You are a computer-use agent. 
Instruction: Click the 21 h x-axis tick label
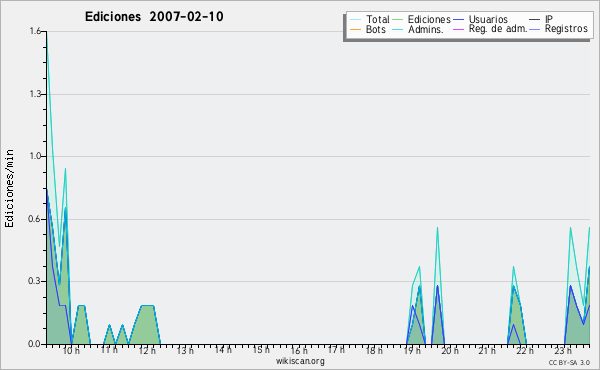pyautogui.click(x=487, y=351)
